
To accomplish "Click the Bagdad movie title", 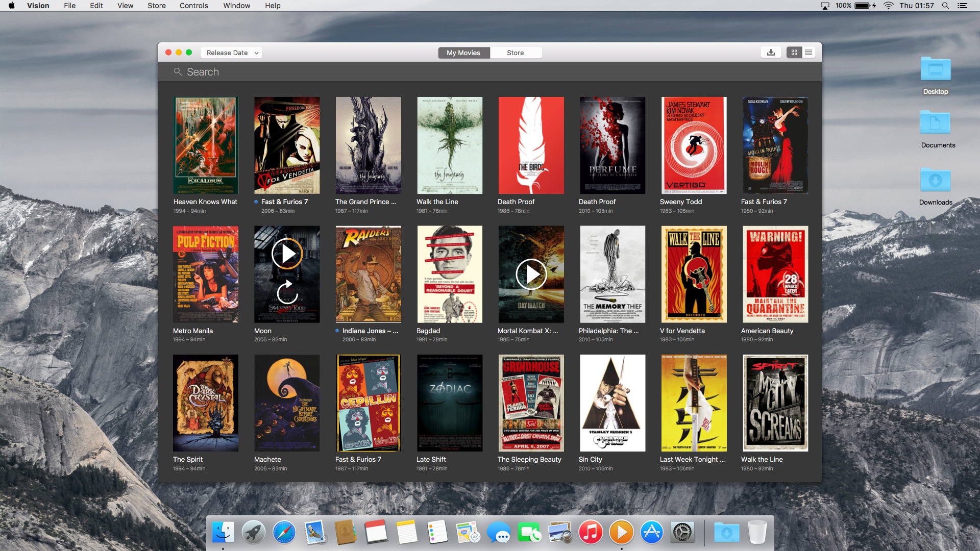I will pos(428,331).
